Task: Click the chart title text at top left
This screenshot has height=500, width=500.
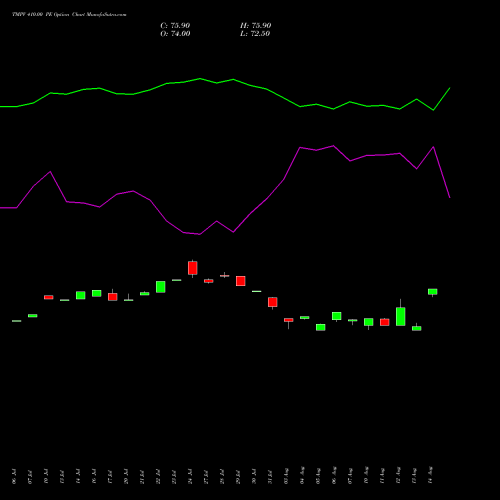Action: 69,15
